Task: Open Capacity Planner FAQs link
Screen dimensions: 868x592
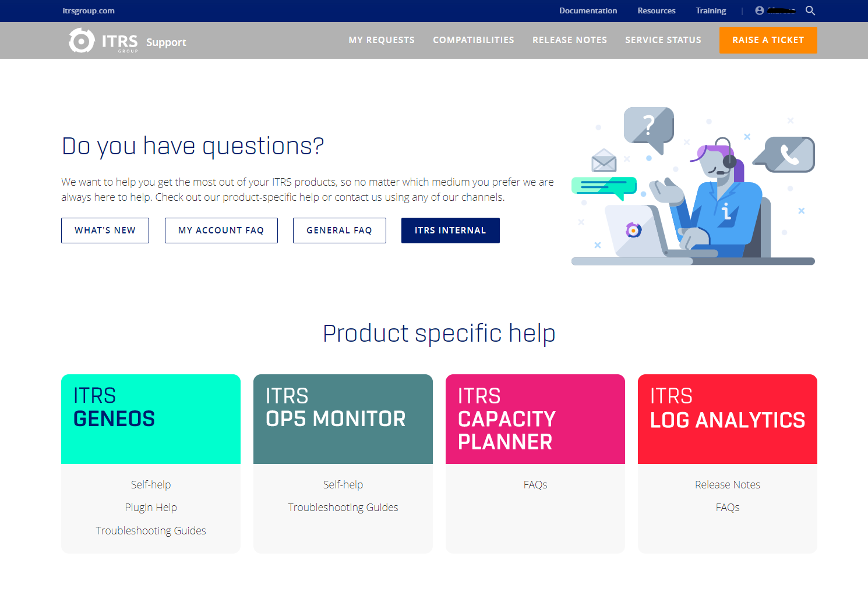Action: 535,485
